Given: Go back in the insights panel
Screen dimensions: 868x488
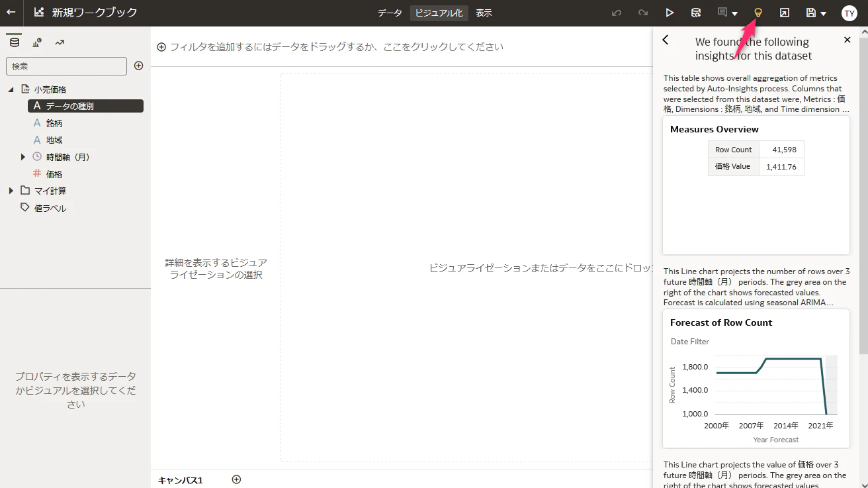Looking at the screenshot, I should tap(666, 40).
